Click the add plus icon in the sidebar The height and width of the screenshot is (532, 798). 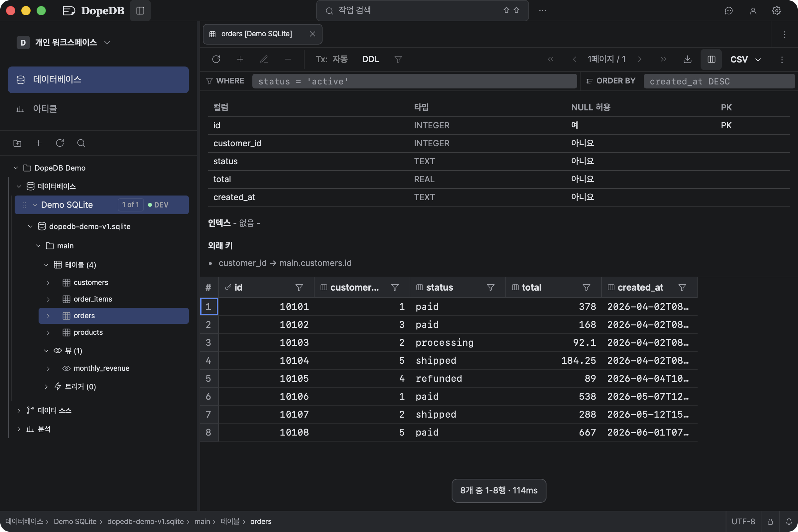coord(39,143)
